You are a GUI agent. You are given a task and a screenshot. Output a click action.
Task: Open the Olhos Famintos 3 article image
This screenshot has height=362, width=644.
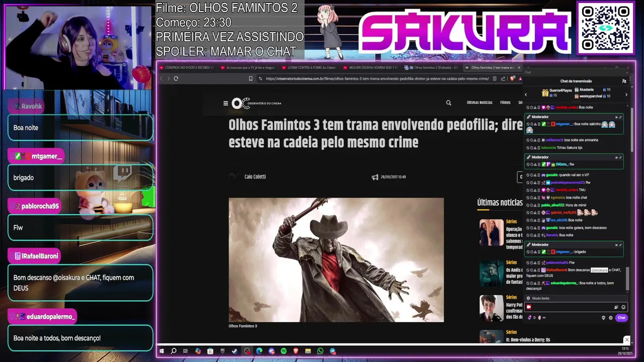tap(336, 260)
